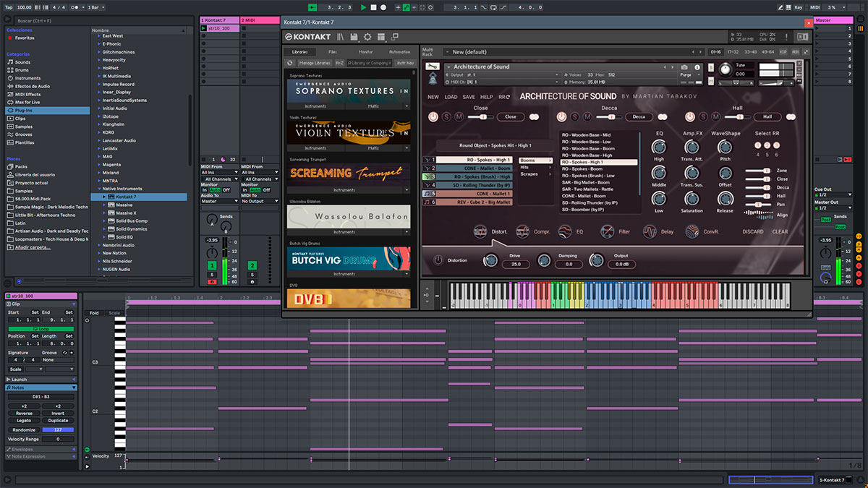Open Kontakt settings gear icon
868x488 pixels.
(367, 37)
